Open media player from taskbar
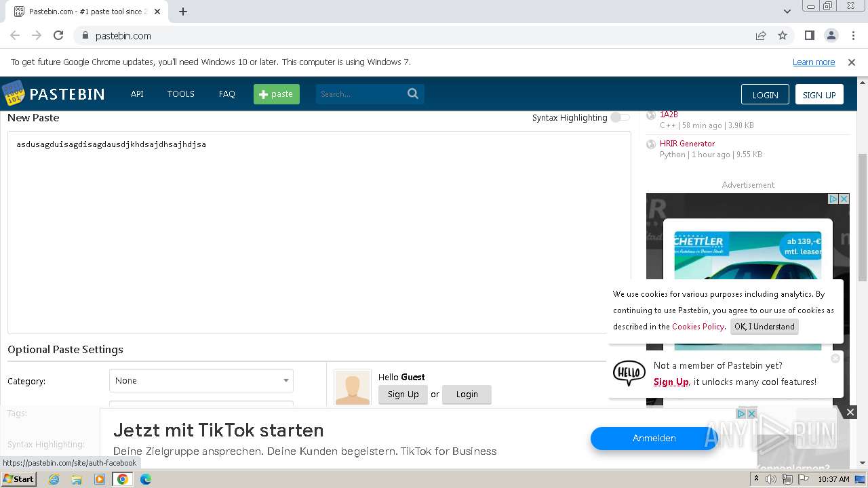The width and height of the screenshot is (868, 488). click(x=100, y=479)
